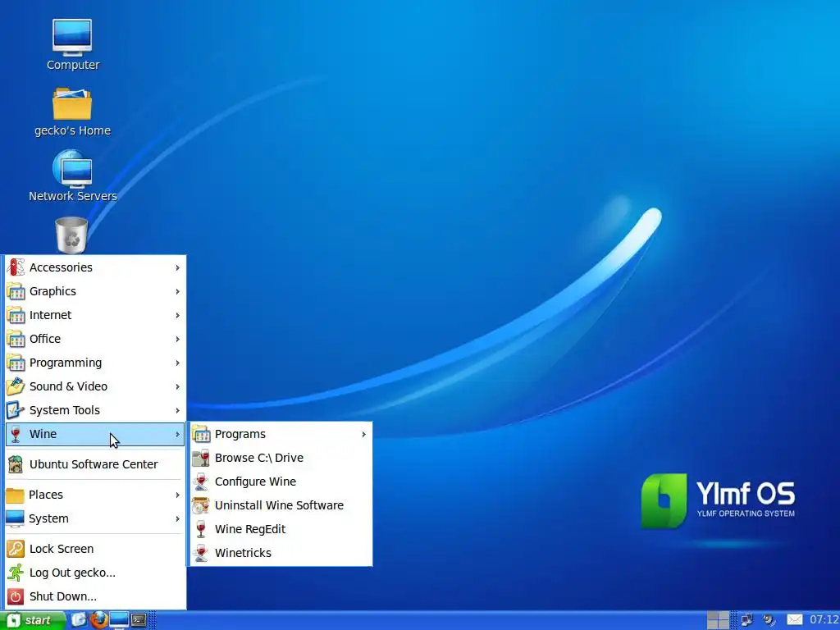Image resolution: width=840 pixels, height=630 pixels.
Task: Choose Log Out gecko...
Action: pos(95,573)
